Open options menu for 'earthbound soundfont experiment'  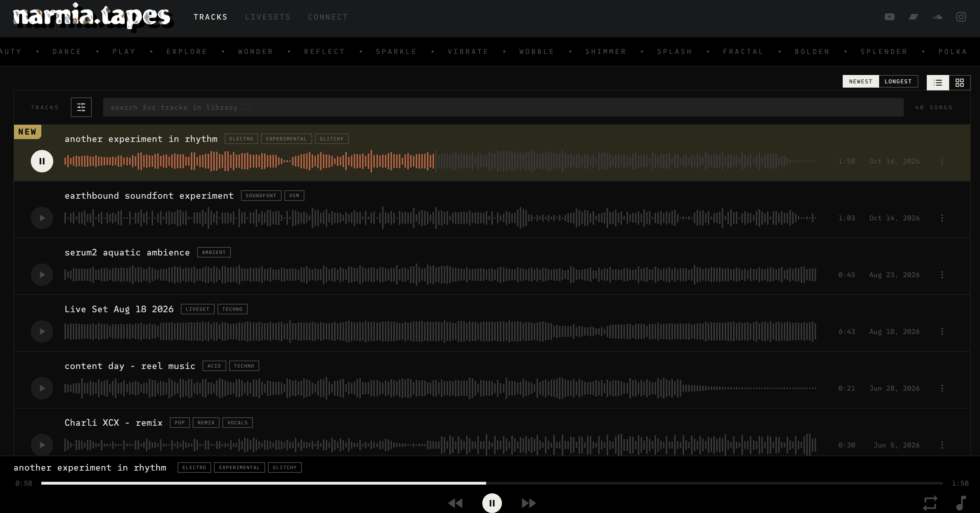coord(942,218)
